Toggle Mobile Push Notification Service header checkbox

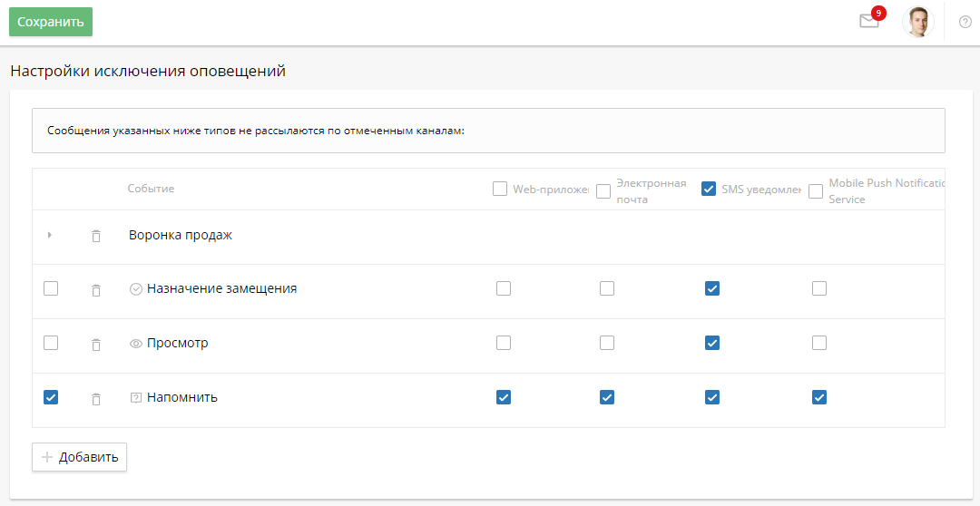(x=816, y=191)
